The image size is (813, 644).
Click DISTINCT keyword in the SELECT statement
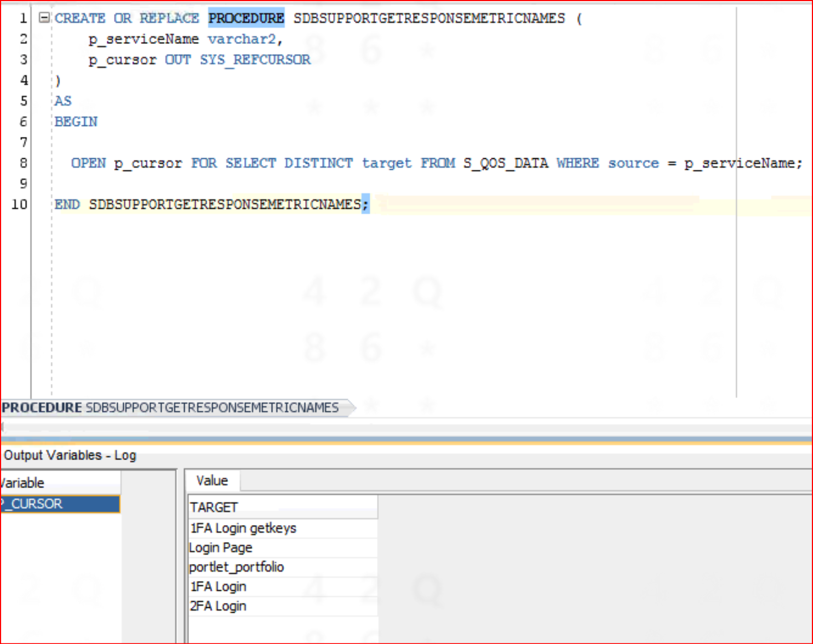click(318, 163)
